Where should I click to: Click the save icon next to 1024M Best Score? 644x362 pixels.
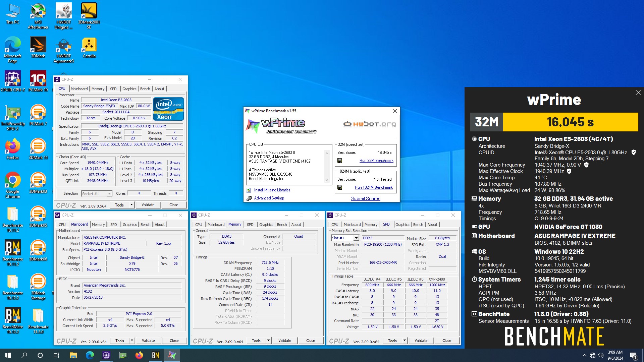point(340,187)
